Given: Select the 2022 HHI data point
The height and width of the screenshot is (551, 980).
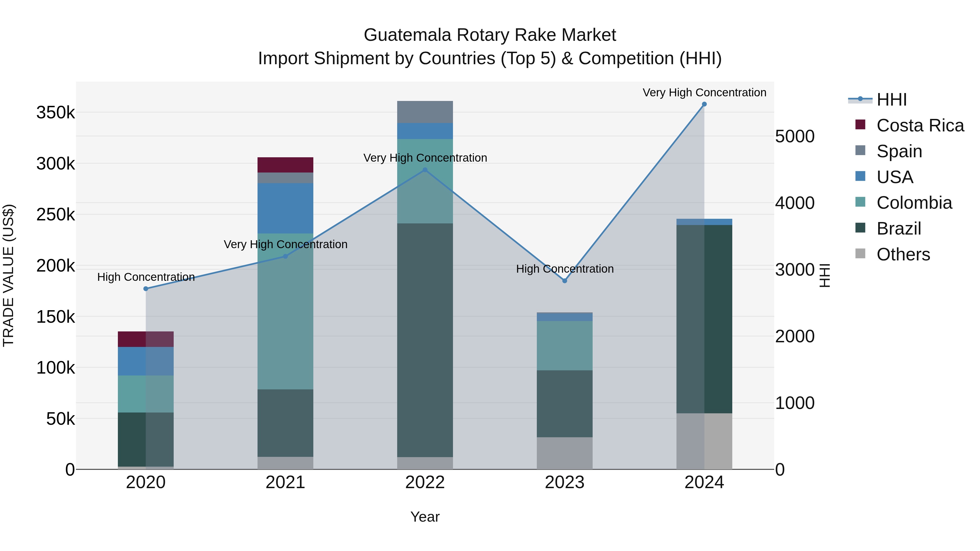Looking at the screenshot, I should (425, 170).
